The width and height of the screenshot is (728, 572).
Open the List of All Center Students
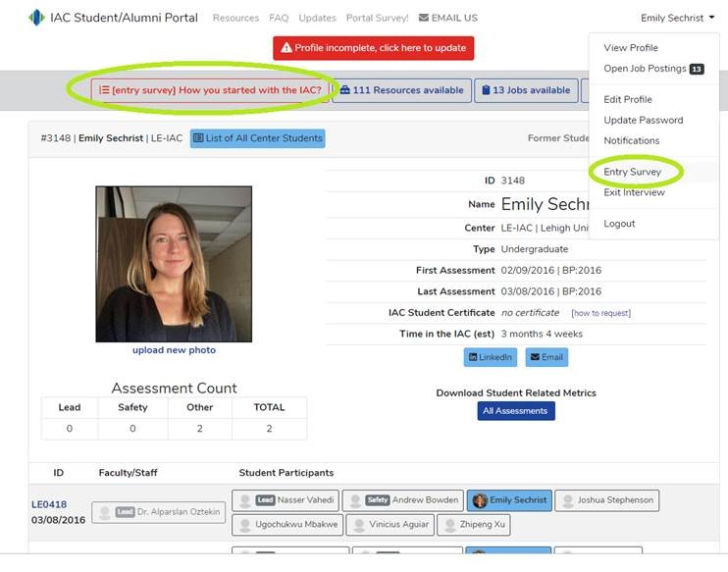pos(258,138)
